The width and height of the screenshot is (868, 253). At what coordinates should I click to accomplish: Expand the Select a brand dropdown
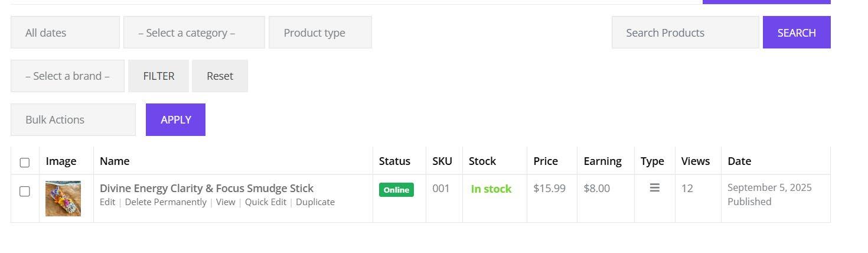tap(67, 76)
